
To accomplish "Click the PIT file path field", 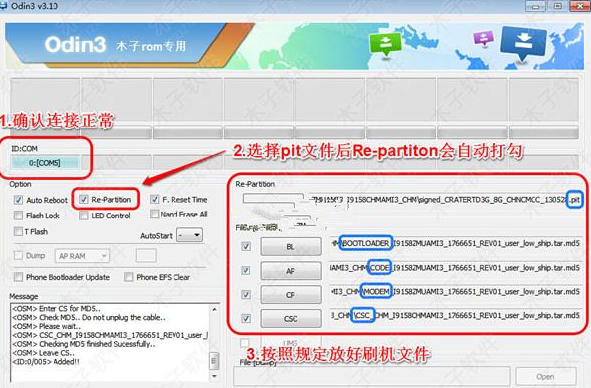I will (447, 199).
